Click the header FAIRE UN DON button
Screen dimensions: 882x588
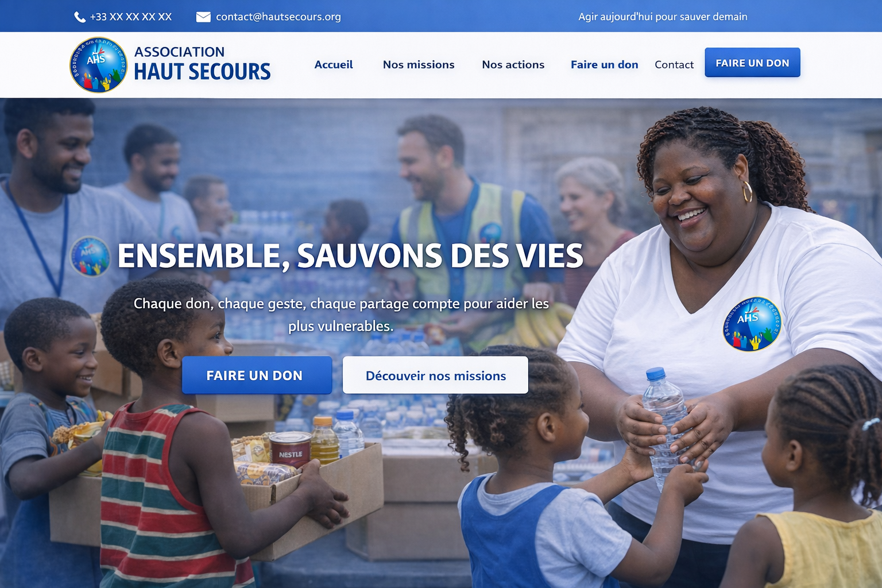(752, 63)
